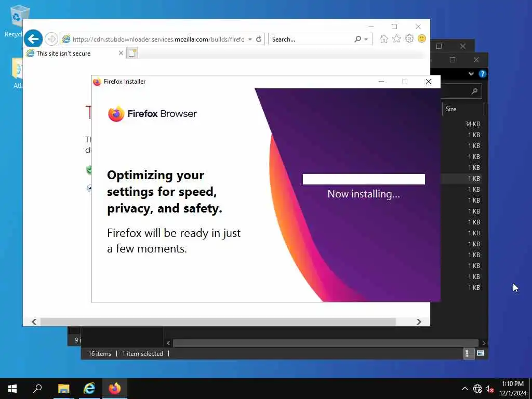Screen dimensions: 532x399
Task: Open the Favorites star icon
Action: click(x=396, y=38)
